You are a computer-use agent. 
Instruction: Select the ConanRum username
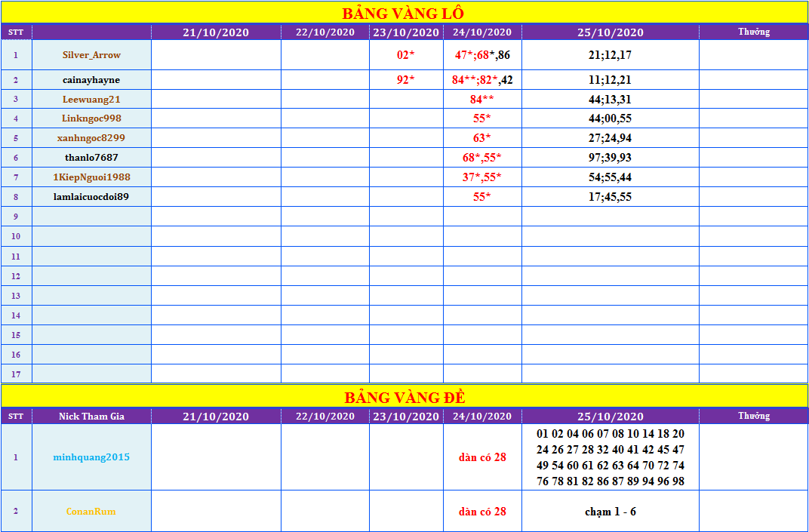[91, 512]
